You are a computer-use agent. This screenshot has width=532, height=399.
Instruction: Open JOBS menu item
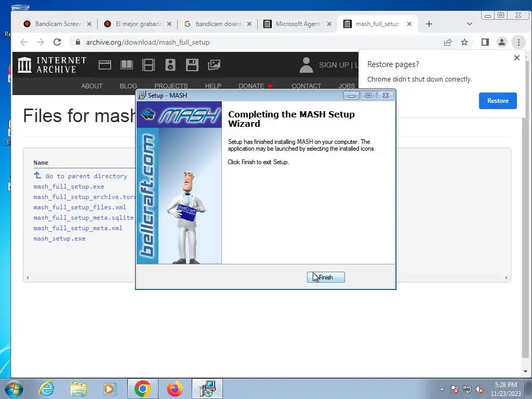(x=347, y=86)
